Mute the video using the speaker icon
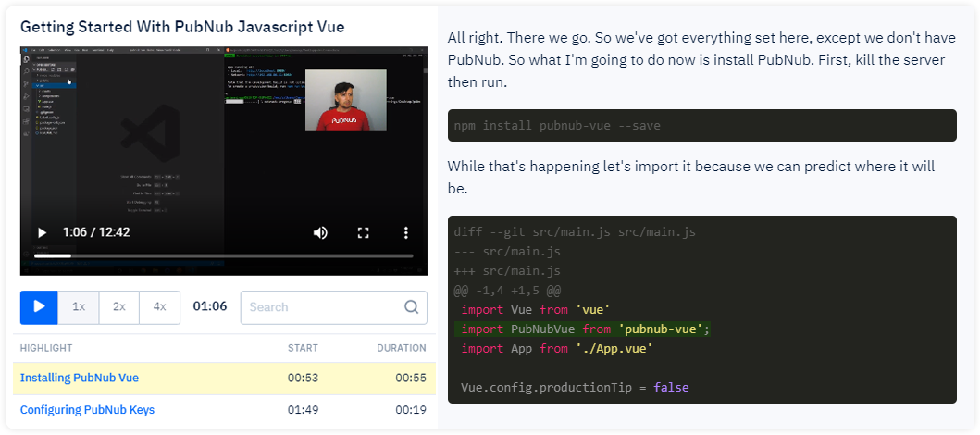This screenshot has height=435, width=980. 320,233
